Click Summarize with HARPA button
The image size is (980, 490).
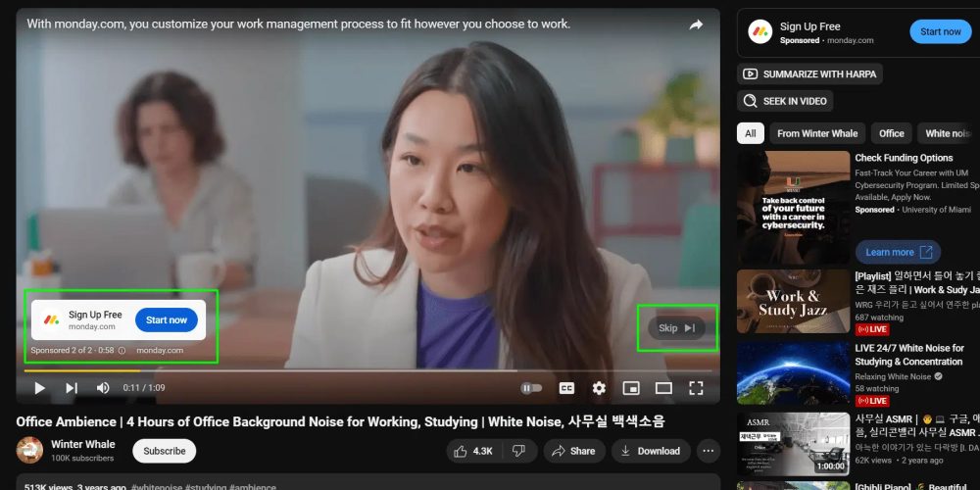point(809,73)
